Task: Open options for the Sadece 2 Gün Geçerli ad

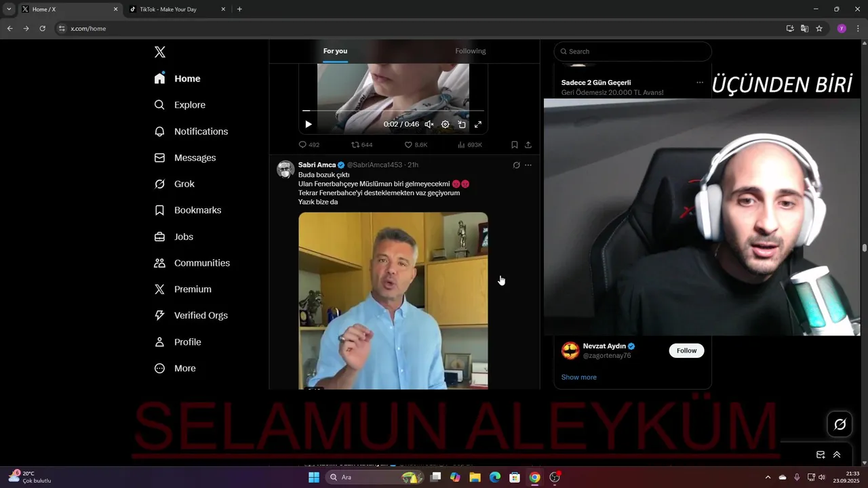Action: (700, 83)
